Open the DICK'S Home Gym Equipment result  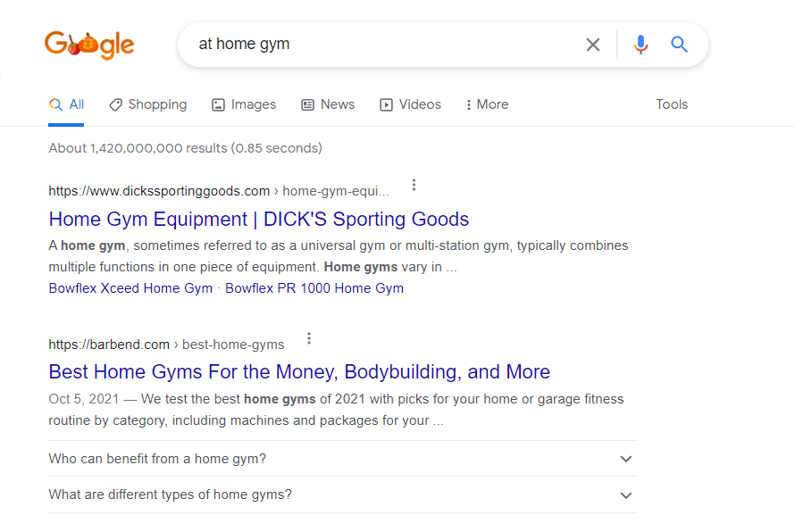pos(258,219)
